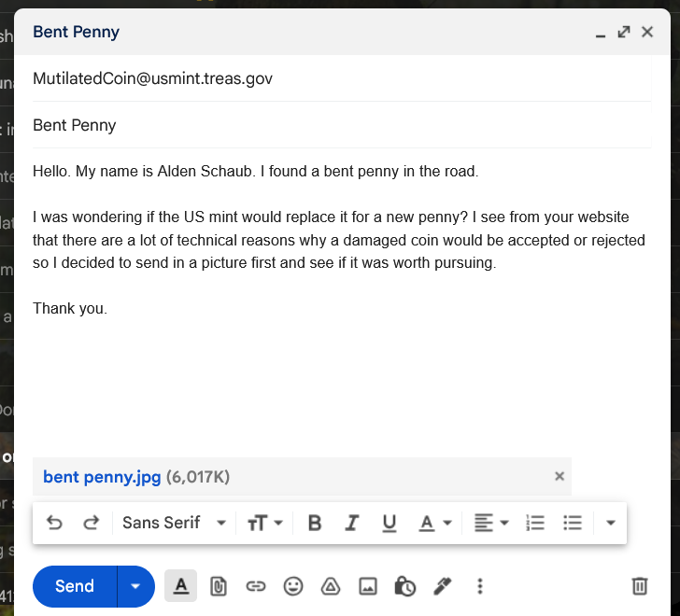The height and width of the screenshot is (616, 680).
Task: Send the Bent Penny email
Action: pyautogui.click(x=75, y=586)
